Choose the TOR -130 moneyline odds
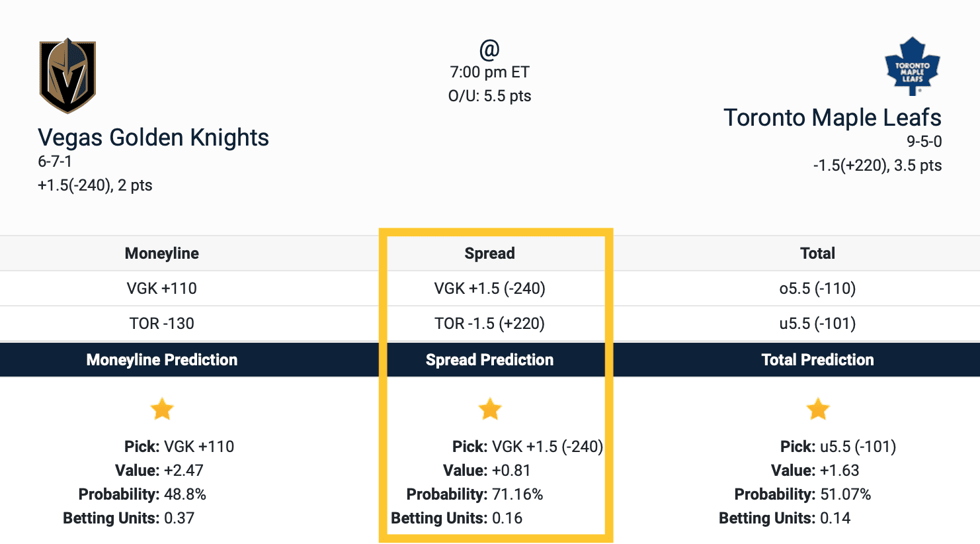The height and width of the screenshot is (544, 980). pos(162,324)
